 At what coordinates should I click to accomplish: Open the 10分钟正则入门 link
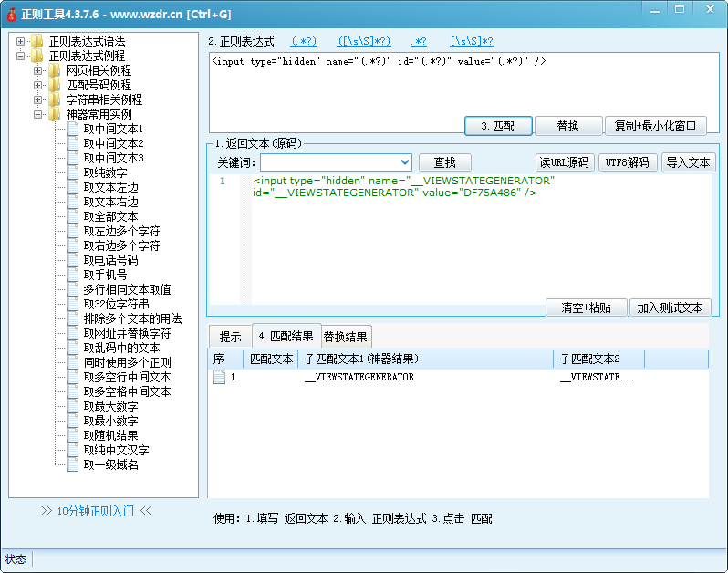(x=96, y=511)
